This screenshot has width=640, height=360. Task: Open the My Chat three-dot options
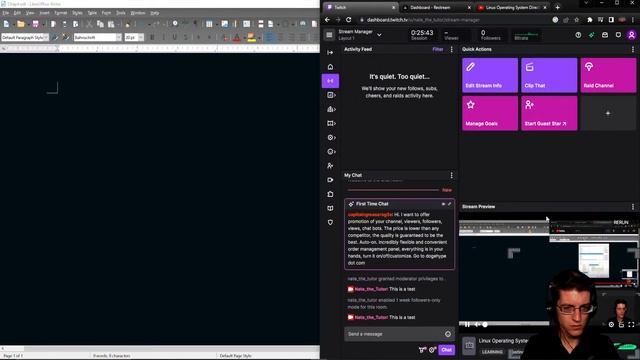[x=451, y=175]
